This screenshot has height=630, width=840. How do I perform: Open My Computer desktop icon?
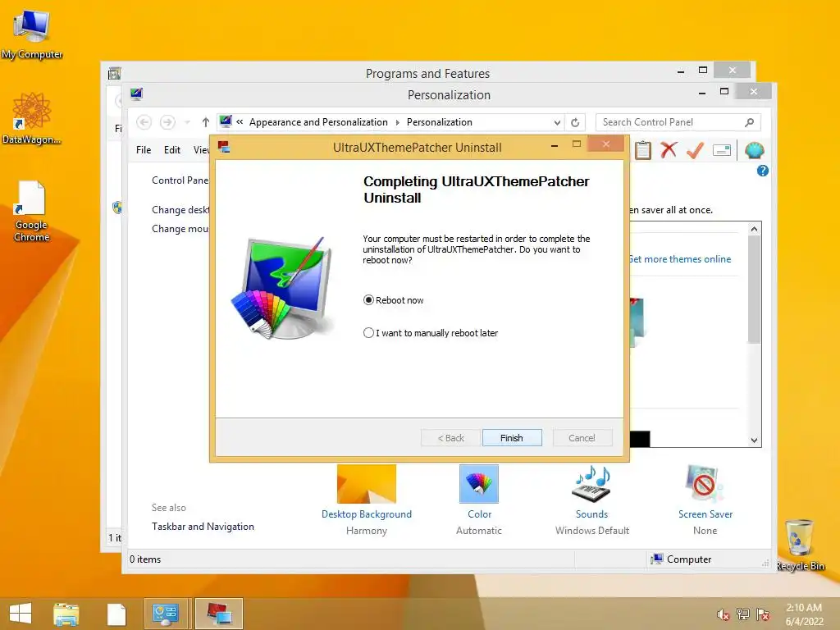pyautogui.click(x=32, y=33)
